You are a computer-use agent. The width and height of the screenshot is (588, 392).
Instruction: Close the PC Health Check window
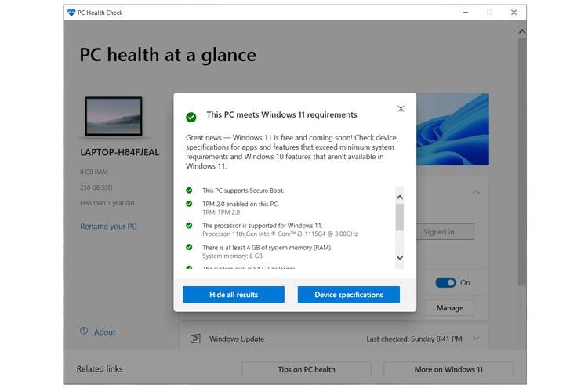click(x=514, y=13)
